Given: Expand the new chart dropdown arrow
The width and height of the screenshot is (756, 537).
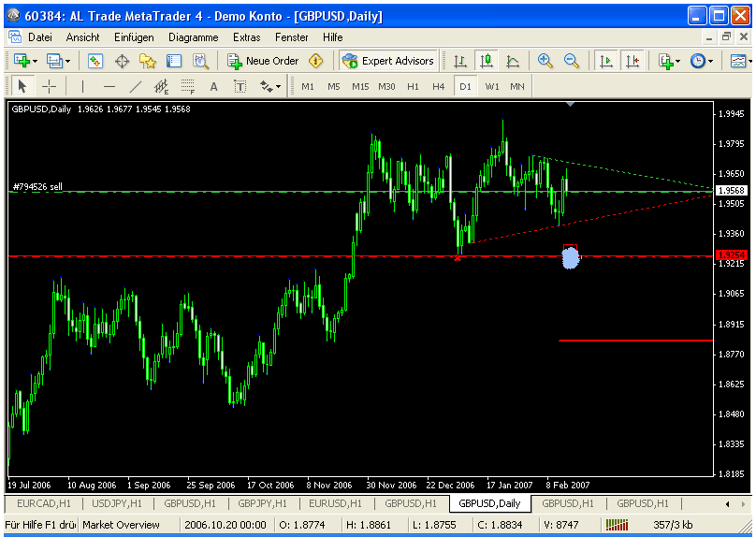Looking at the screenshot, I should click(35, 61).
